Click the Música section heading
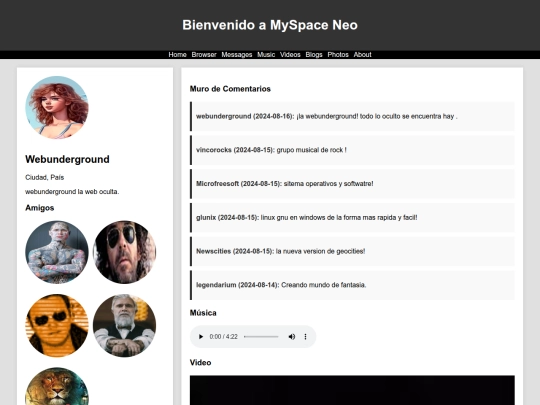Screen dimensions: 540x405 (203, 313)
